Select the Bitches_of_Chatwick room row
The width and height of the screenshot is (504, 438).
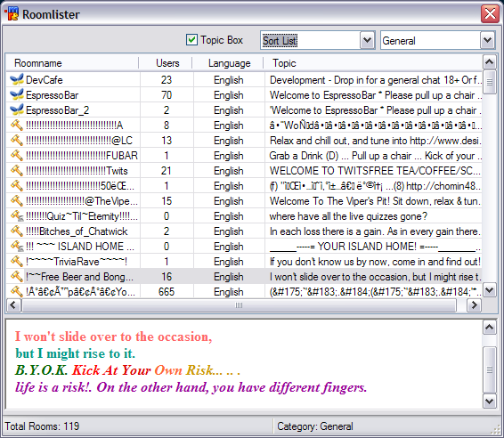pos(244,231)
